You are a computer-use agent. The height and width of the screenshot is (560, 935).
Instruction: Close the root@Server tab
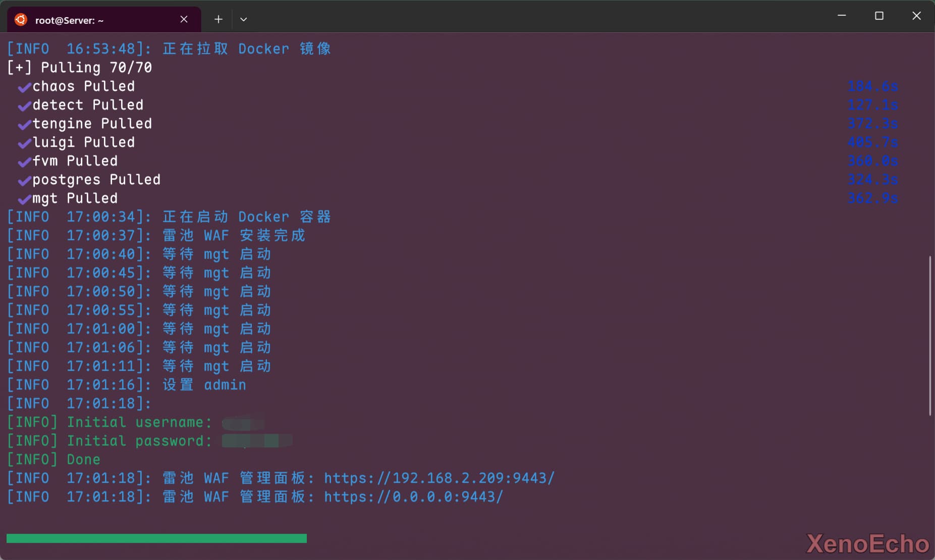coord(184,19)
